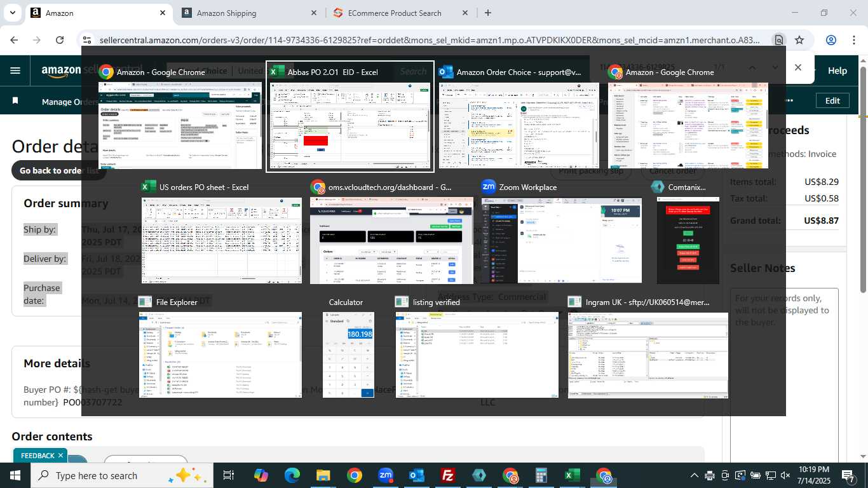Open the Chrome three-dot menu

[855, 40]
